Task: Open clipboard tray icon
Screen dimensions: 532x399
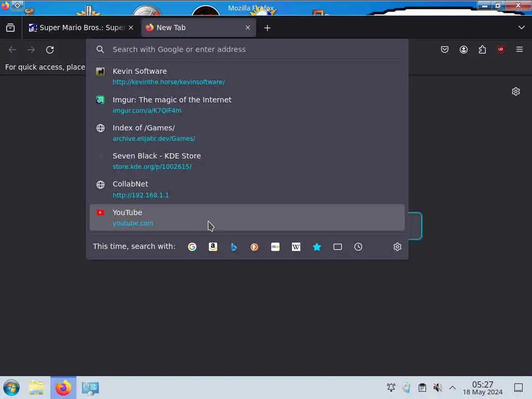Action: [x=422, y=388]
